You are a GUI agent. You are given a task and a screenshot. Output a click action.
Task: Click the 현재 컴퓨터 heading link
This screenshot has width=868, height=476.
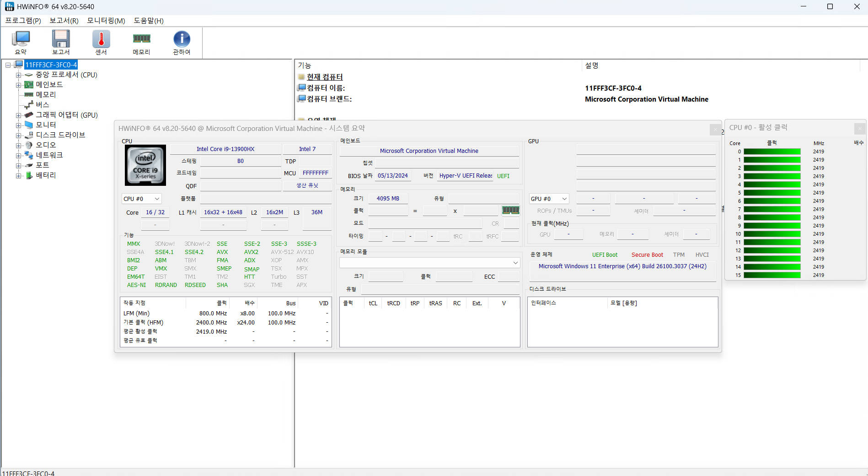tap(325, 77)
